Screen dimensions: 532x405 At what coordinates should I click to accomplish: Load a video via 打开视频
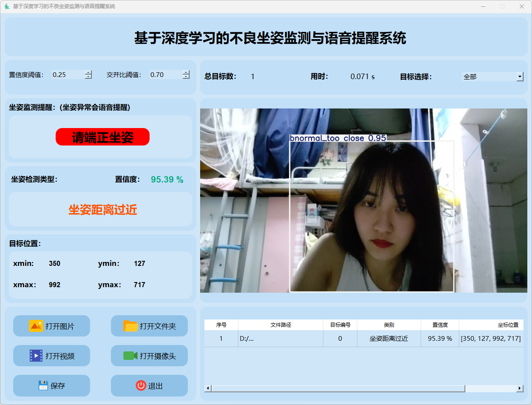pyautogui.click(x=51, y=356)
